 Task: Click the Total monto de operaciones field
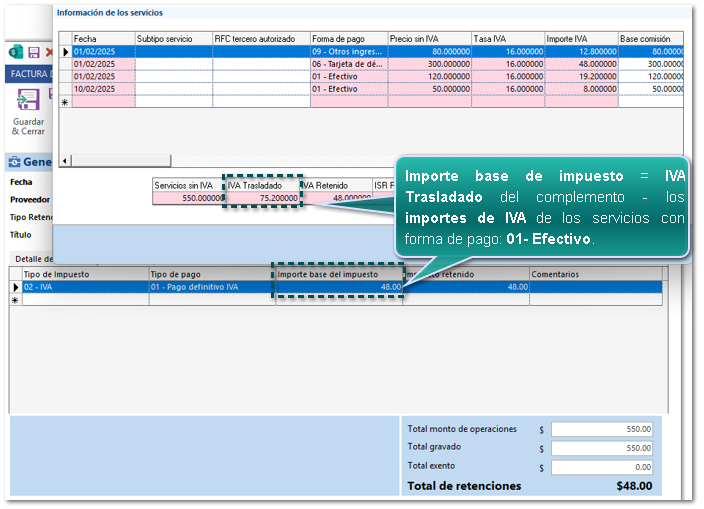coord(602,429)
